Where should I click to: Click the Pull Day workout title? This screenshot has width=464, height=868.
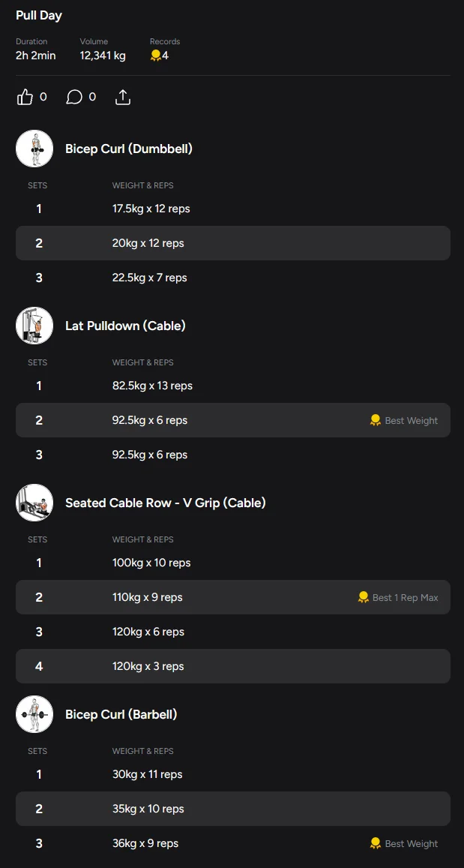coord(39,16)
